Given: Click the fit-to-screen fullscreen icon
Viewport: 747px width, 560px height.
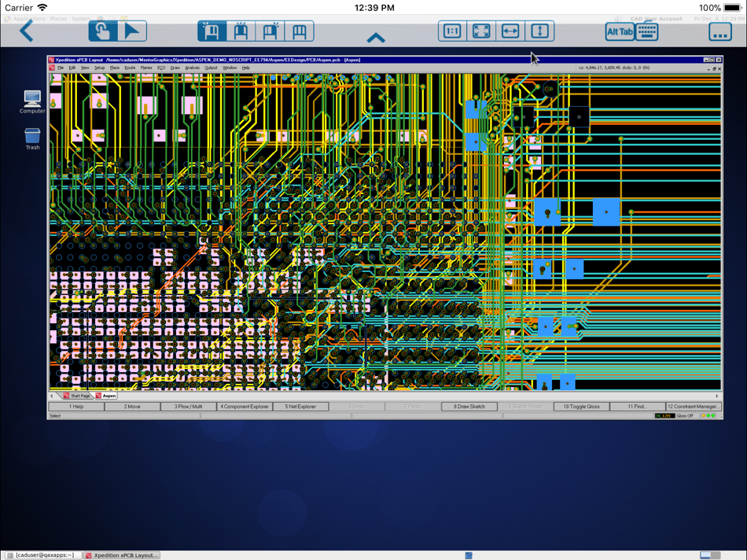Looking at the screenshot, I should (481, 31).
